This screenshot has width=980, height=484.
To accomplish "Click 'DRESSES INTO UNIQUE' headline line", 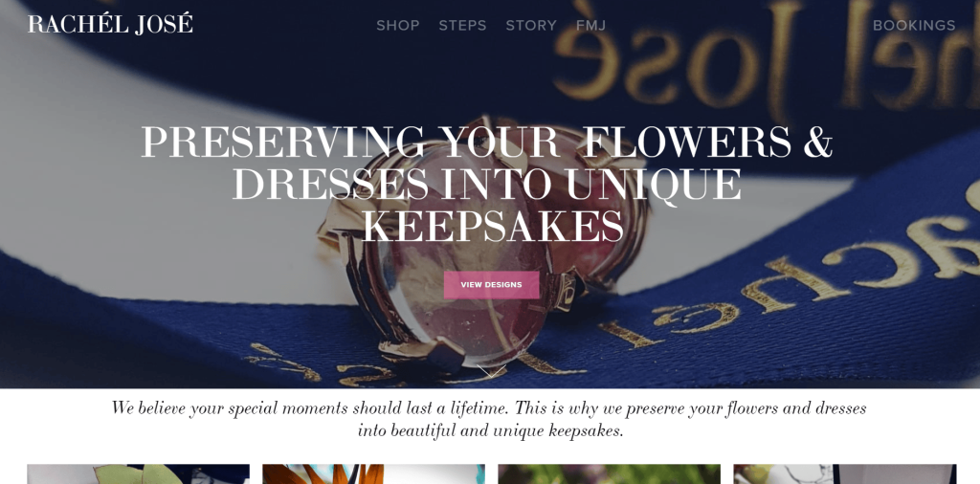I will [x=487, y=184].
